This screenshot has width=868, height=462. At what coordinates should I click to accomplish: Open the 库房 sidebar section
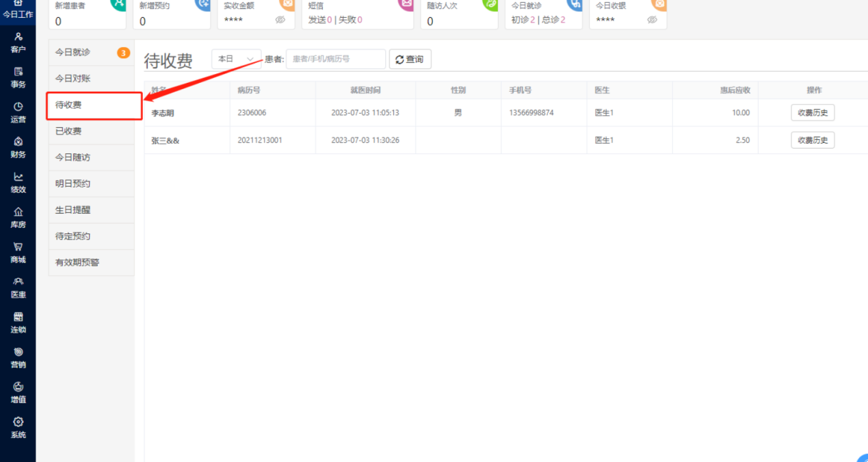click(18, 218)
